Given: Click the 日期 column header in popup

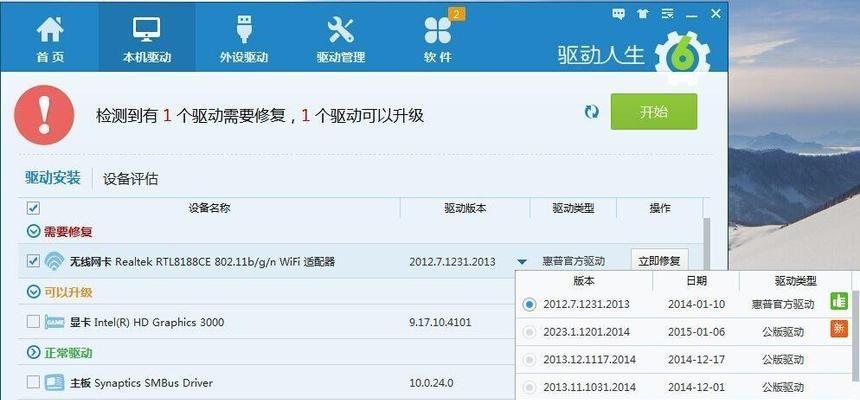Looking at the screenshot, I should pyautogui.click(x=696, y=281).
